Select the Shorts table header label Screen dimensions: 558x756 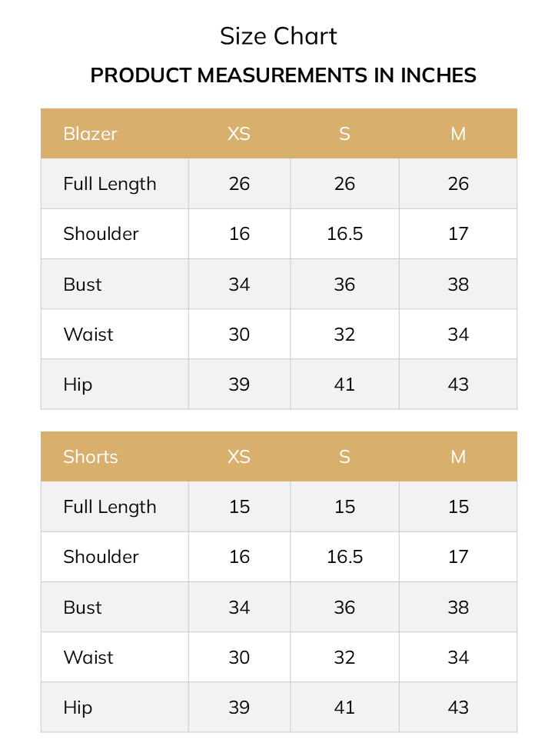click(x=91, y=457)
